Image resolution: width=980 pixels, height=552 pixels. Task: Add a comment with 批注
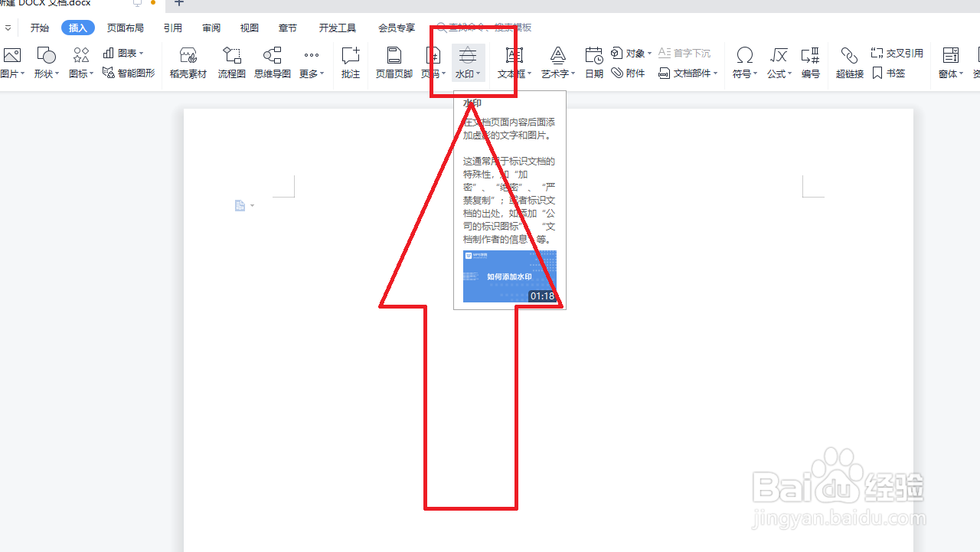tap(351, 63)
